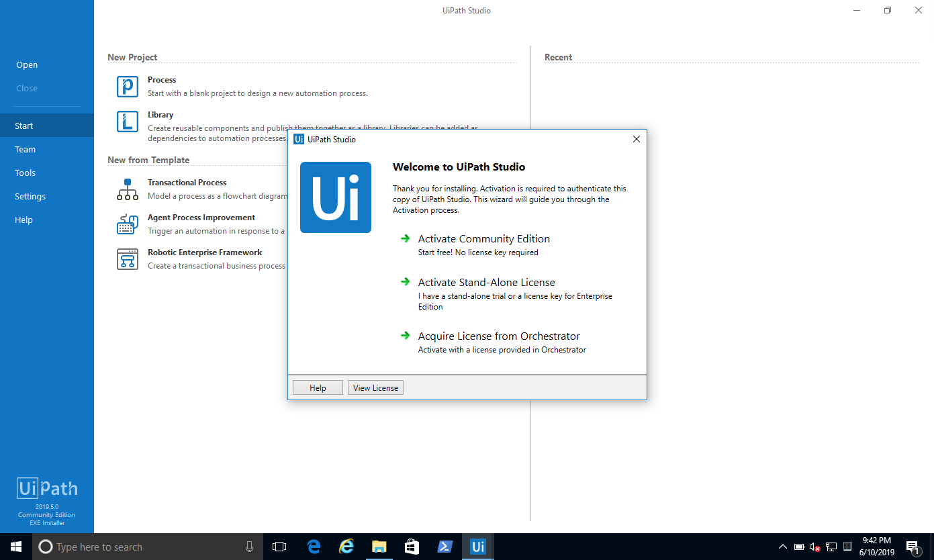Screen dimensions: 934x560
Task: Choose Activate Stand-Alone License
Action: click(x=487, y=283)
